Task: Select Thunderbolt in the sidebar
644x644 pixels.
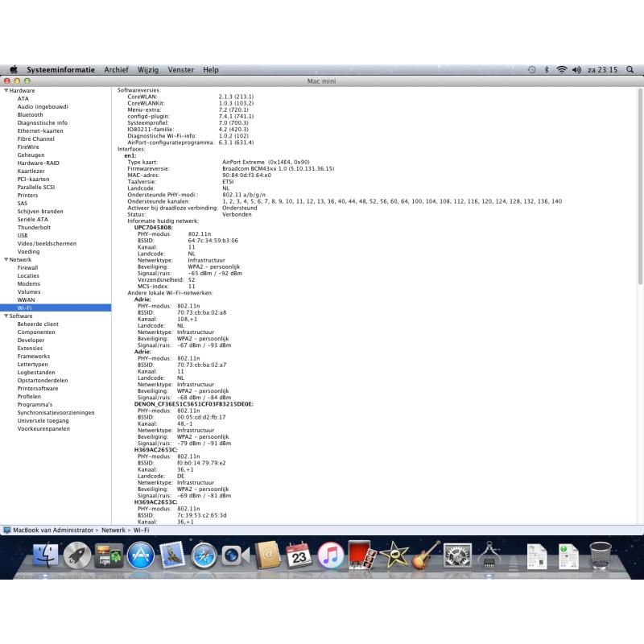Action: tap(34, 227)
